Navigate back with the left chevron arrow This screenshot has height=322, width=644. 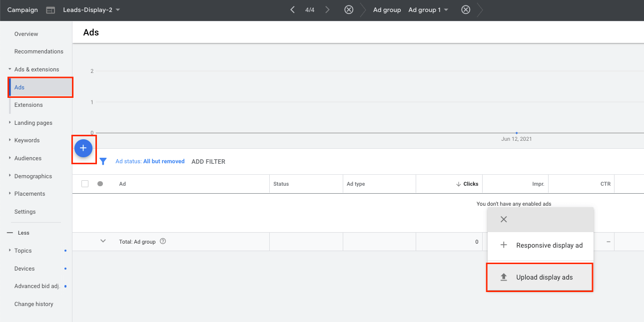(x=292, y=9)
